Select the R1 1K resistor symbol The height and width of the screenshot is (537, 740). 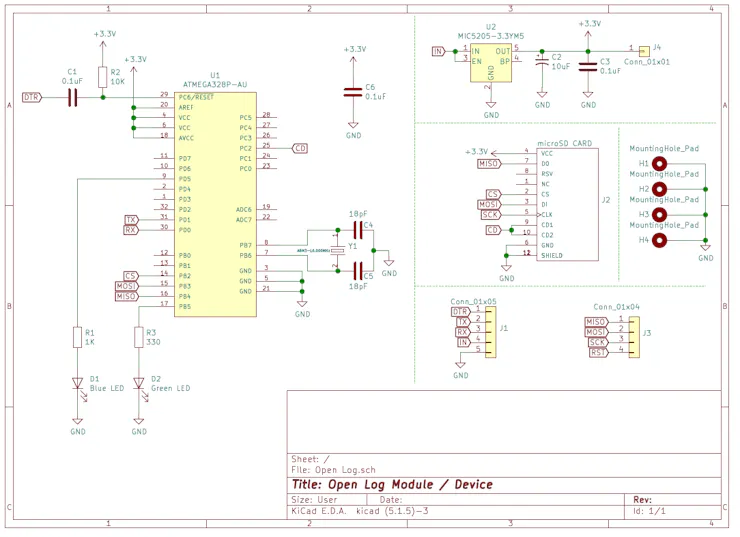tap(77, 337)
